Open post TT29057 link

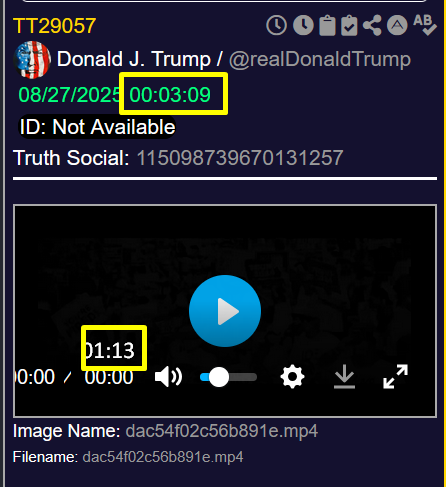(x=55, y=26)
